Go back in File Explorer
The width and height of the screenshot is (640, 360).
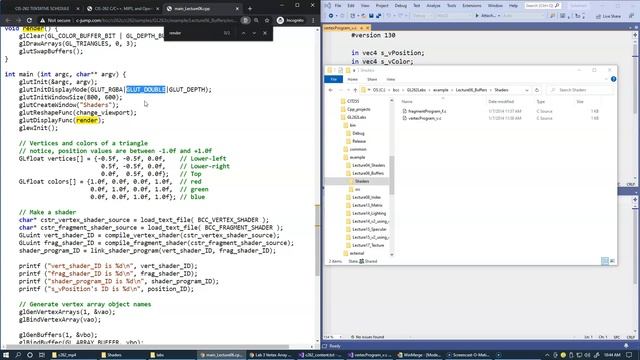tap(331, 90)
